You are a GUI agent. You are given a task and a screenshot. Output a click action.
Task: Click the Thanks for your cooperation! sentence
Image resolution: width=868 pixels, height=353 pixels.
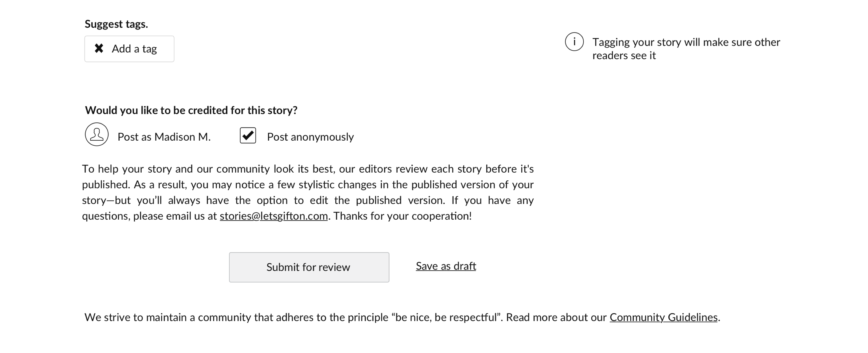pos(402,216)
